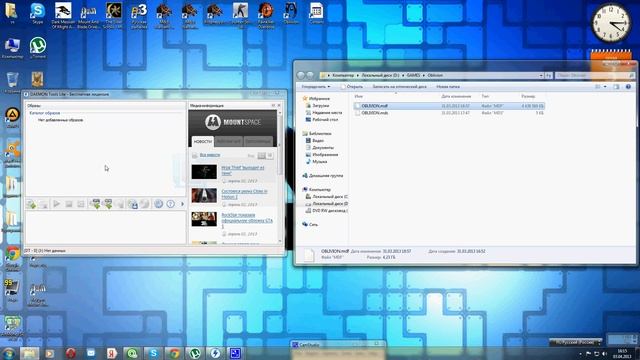
Task: Click the Explorer search field
Action: point(595,76)
